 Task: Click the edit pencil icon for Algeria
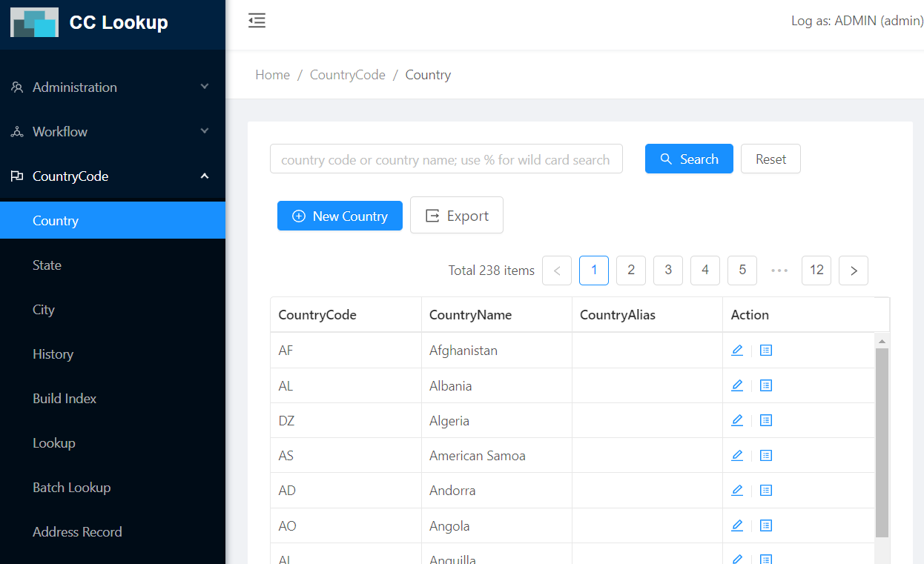pyautogui.click(x=737, y=420)
